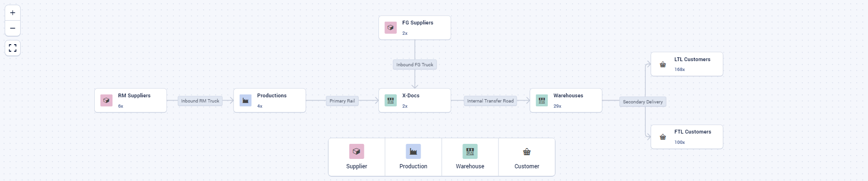Select the FG Suppliers node title
The width and height of the screenshot is (868, 181).
click(x=418, y=23)
